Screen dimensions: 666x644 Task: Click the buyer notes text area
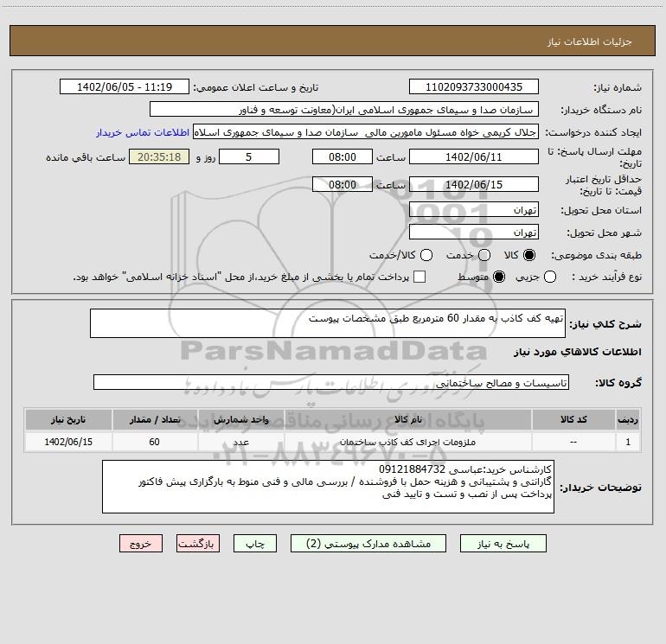(x=328, y=487)
